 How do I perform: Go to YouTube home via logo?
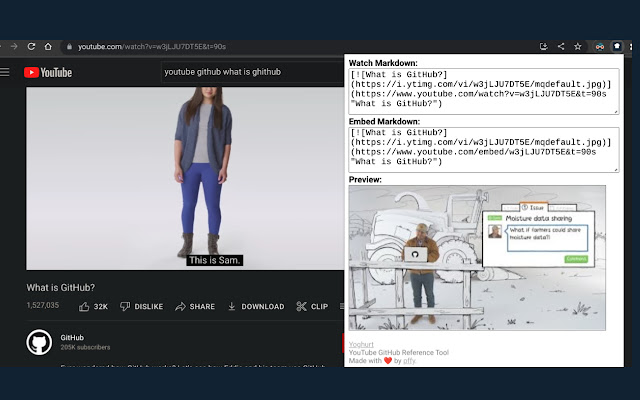pyautogui.click(x=48, y=72)
